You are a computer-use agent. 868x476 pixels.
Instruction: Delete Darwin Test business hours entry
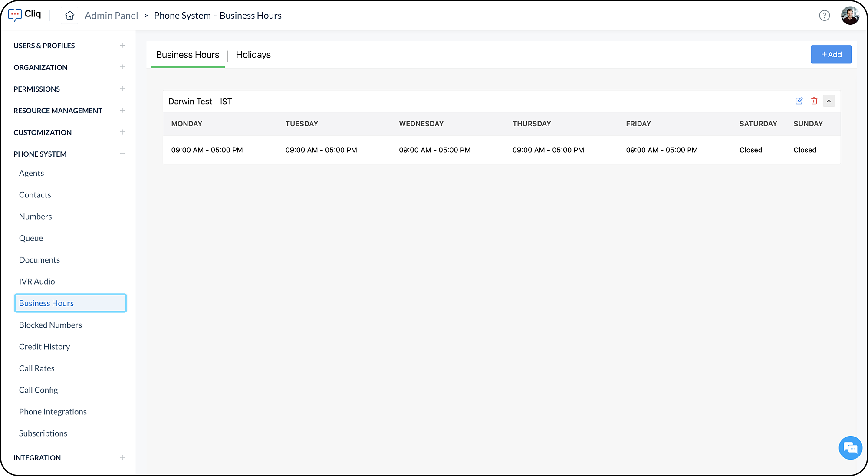[814, 101]
